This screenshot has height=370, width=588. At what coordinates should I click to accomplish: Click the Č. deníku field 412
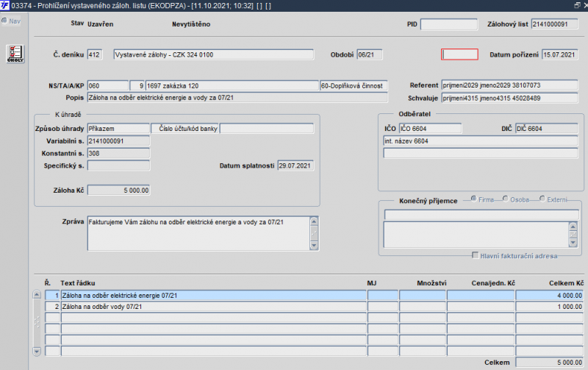95,54
